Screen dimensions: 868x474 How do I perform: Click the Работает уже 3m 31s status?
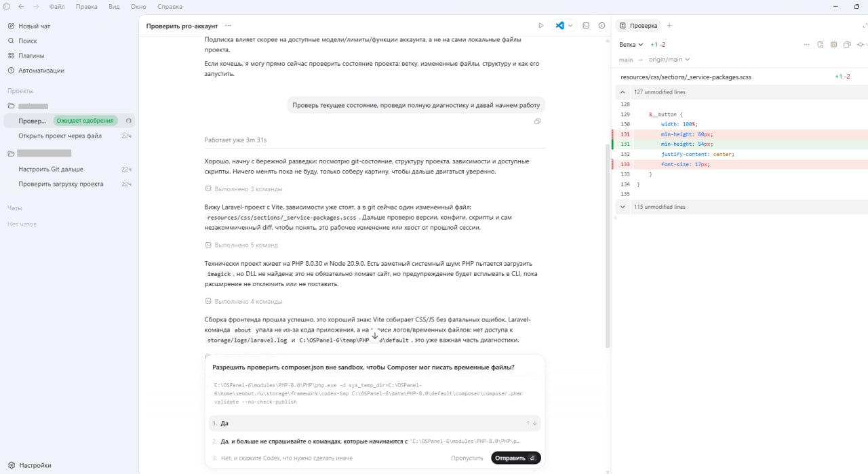point(235,140)
